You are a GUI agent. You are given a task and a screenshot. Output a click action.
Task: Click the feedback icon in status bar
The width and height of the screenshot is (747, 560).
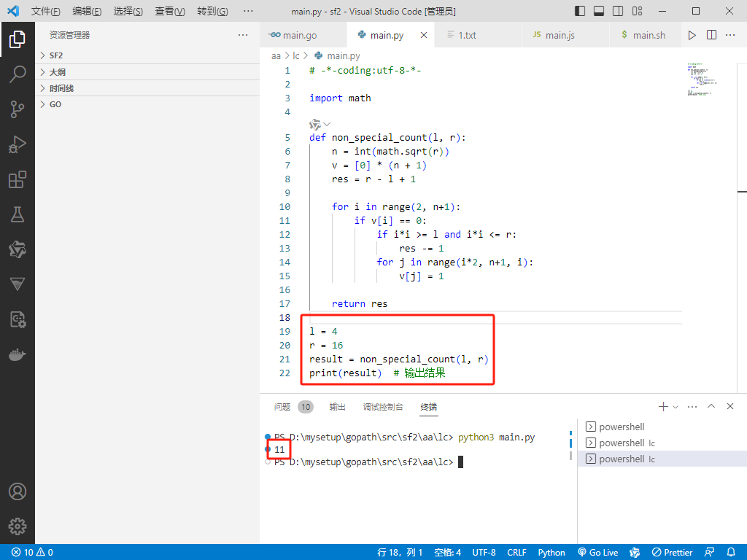pyautogui.click(x=709, y=553)
